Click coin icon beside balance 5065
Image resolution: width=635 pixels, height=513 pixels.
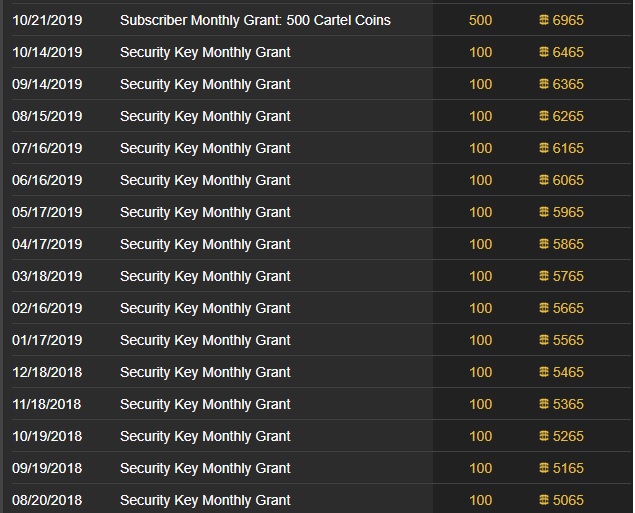544,500
